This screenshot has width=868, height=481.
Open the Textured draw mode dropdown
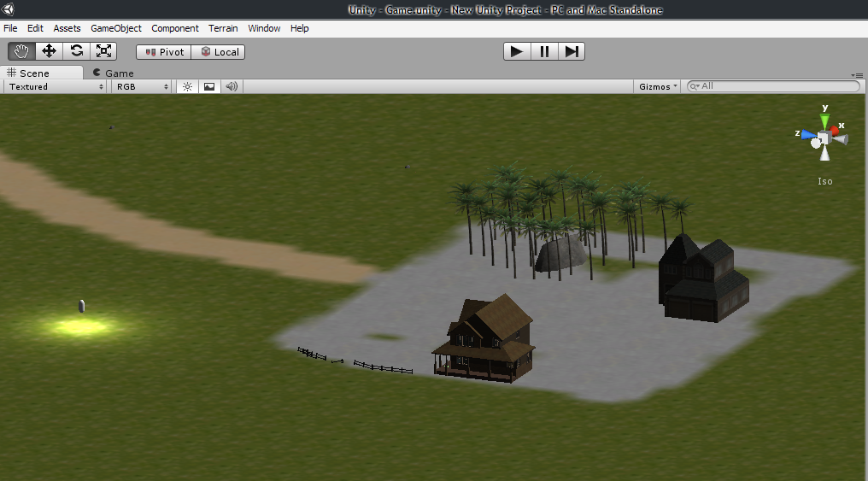56,86
